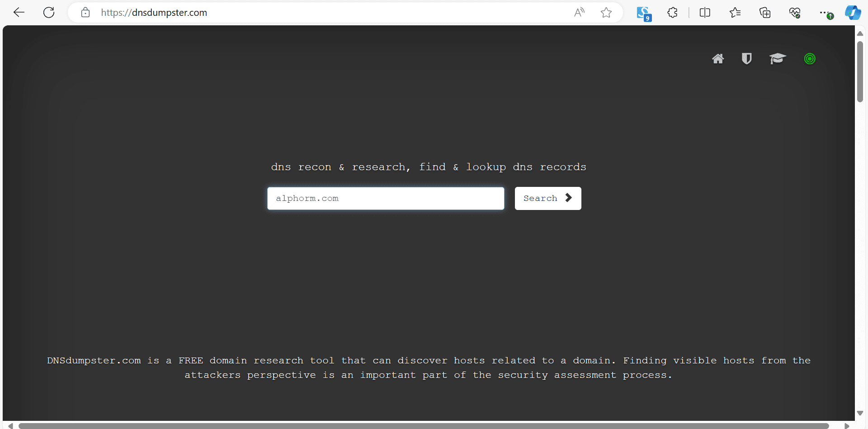Open the Extensions puzzle-piece menu
Screen dimensions: 868x429
[x=673, y=13]
